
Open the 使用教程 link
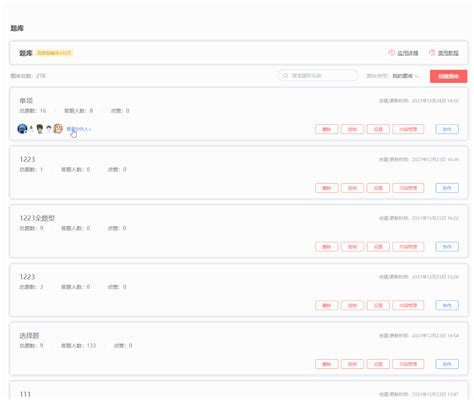click(x=448, y=53)
